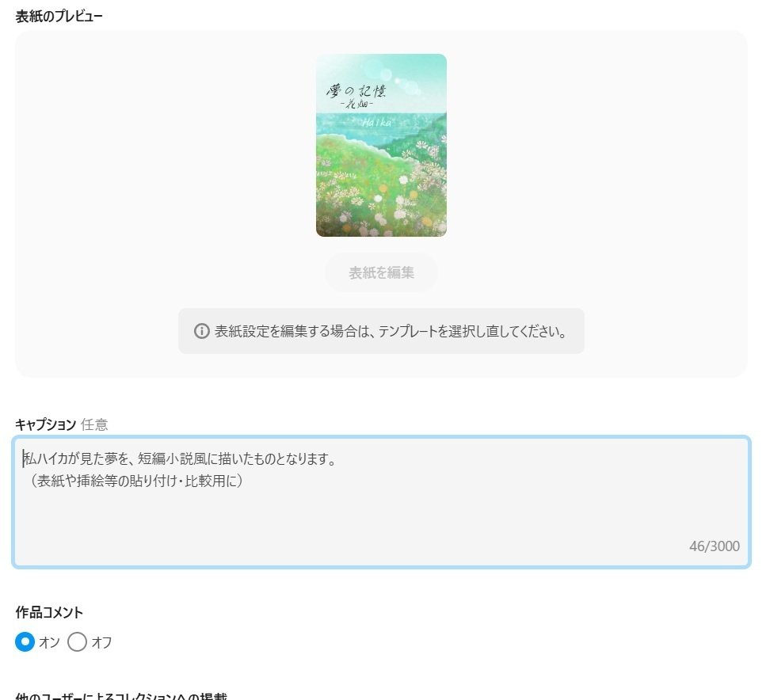766x700 pixels.
Task: Open the cover preview thumbnail image
Action: 382,145
